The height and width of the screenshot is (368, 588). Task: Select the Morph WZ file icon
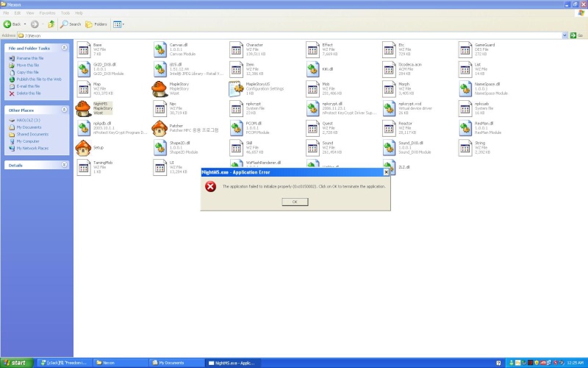tap(389, 88)
